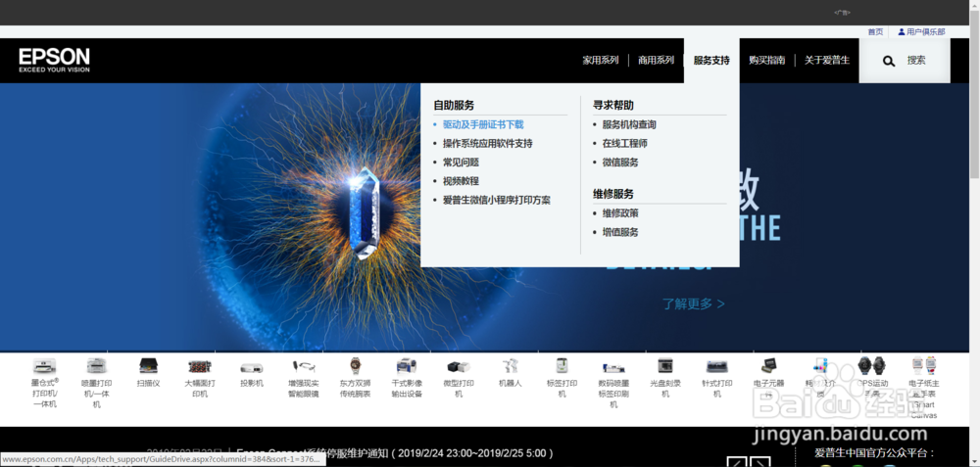
Task: Select the 微型打印机 icon
Action: point(458,366)
